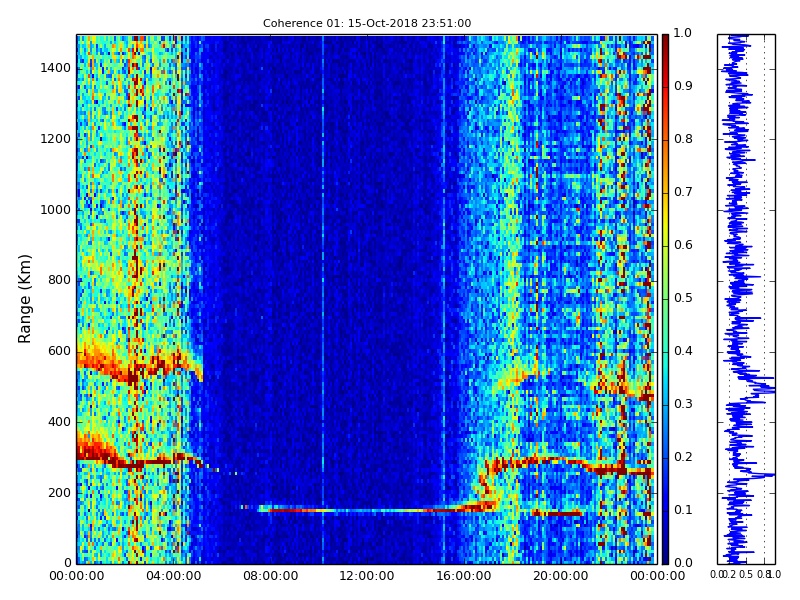Click the plot title "Coherence 01: 15-Oct-2018 23:51:00"

tap(367, 23)
